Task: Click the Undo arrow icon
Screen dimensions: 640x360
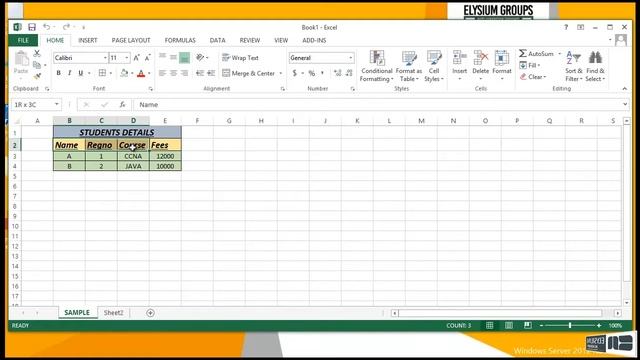Action: click(47, 27)
